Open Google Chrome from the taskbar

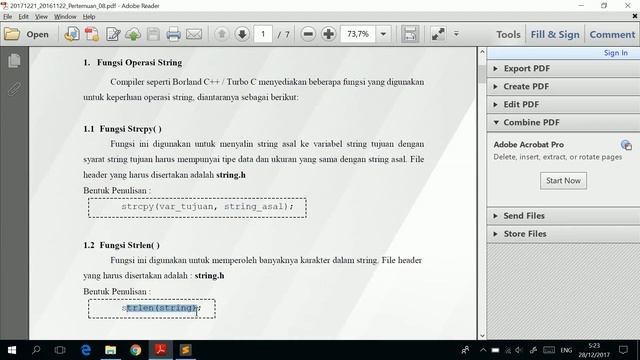coord(136,350)
